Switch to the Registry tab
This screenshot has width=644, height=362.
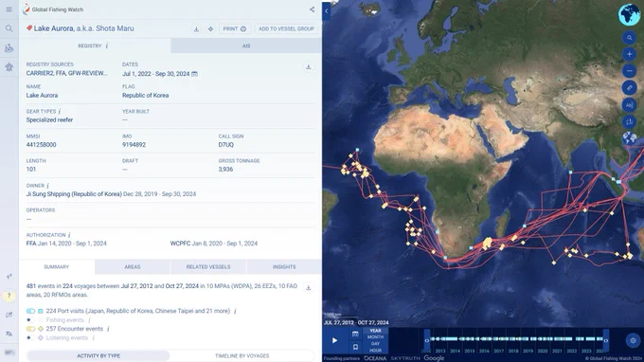coord(95,46)
